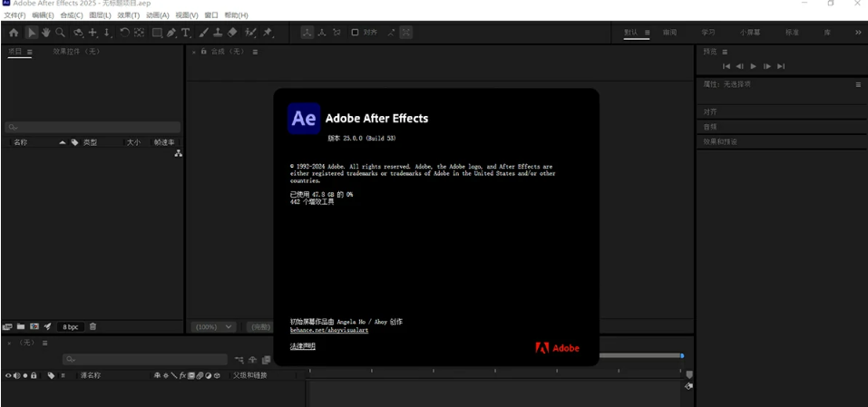Image resolution: width=868 pixels, height=407 pixels.
Task: Step forward one frame in Preview
Action: tap(767, 66)
